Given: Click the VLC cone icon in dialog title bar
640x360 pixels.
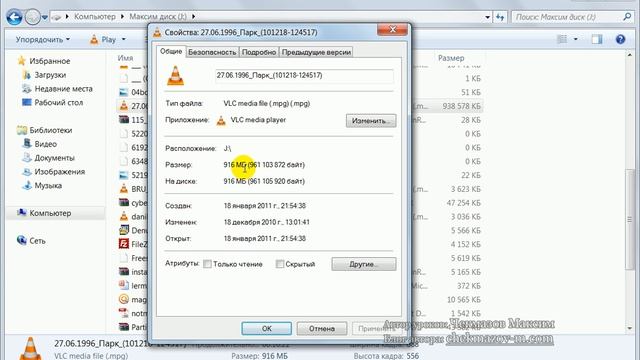Looking at the screenshot, I should pos(157,32).
